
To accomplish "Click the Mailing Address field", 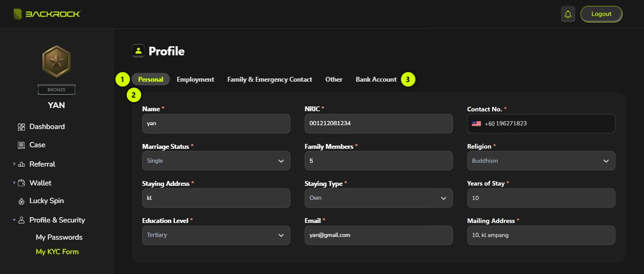I will pyautogui.click(x=541, y=235).
